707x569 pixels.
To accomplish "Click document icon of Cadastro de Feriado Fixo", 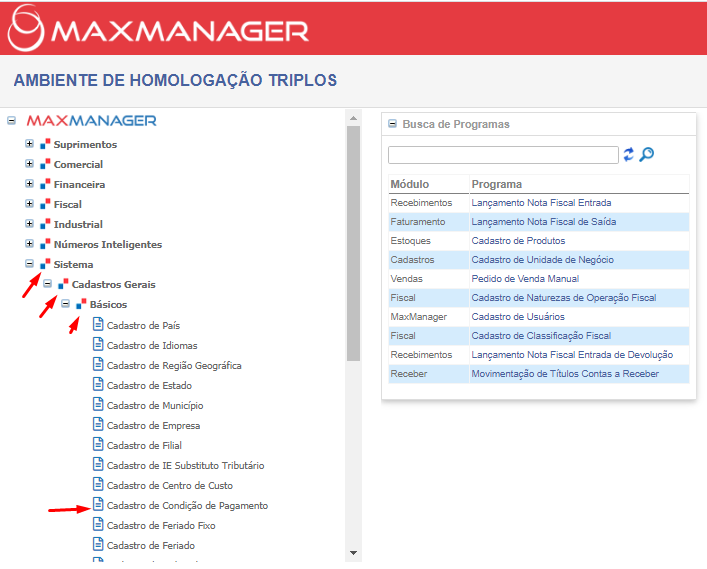I will [x=98, y=524].
